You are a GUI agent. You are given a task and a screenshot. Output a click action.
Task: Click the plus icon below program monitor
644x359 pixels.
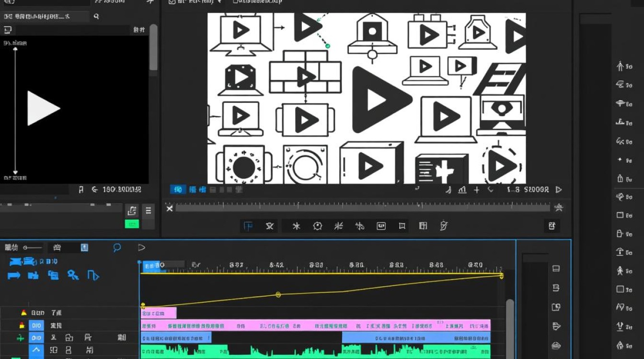pos(476,190)
